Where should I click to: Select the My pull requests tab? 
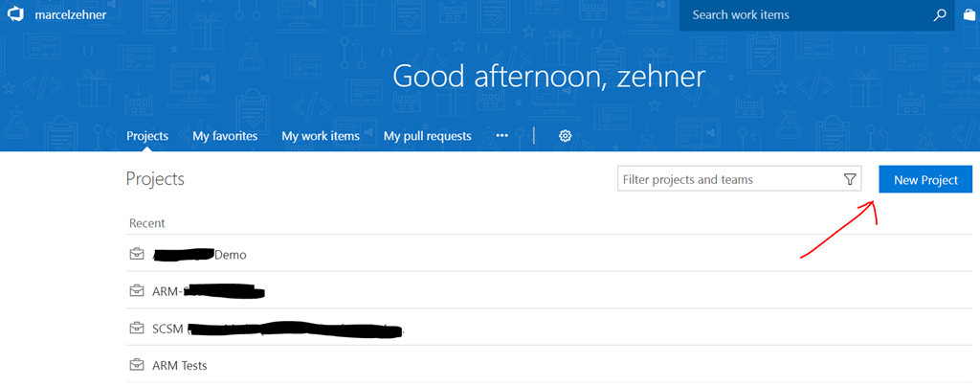click(x=427, y=136)
